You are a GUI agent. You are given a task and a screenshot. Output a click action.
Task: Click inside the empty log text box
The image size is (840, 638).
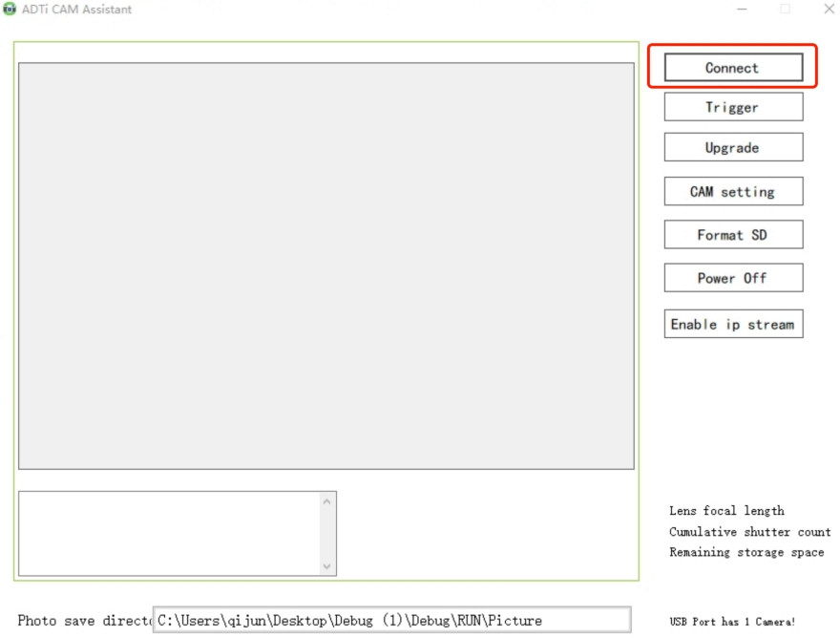pyautogui.click(x=169, y=534)
